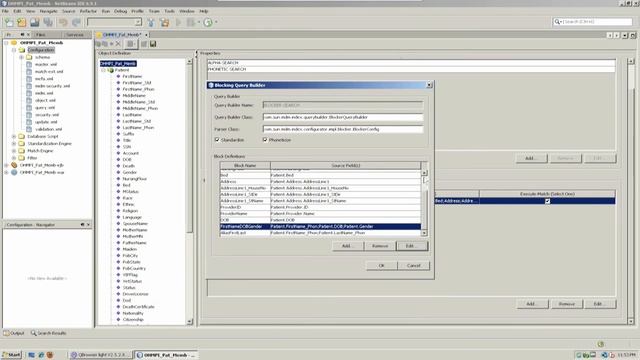Image resolution: width=640 pixels, height=360 pixels.
Task: Click the delete X icon in editor toolbar
Action: [x=118, y=44]
